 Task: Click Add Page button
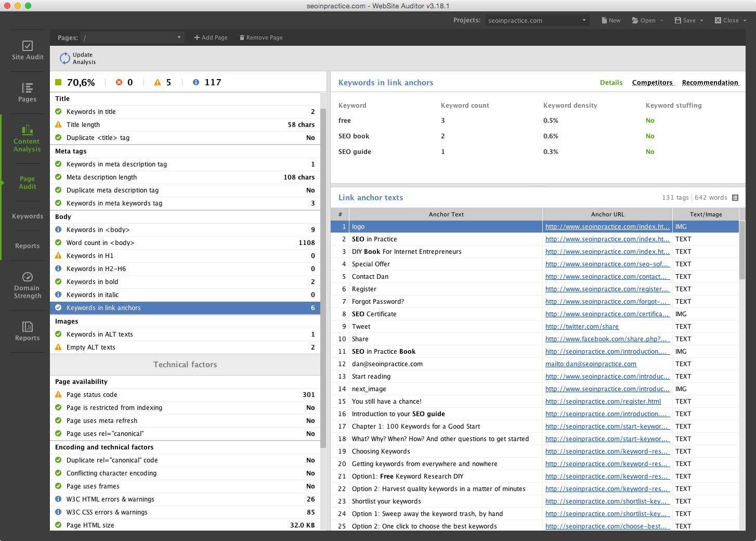211,37
